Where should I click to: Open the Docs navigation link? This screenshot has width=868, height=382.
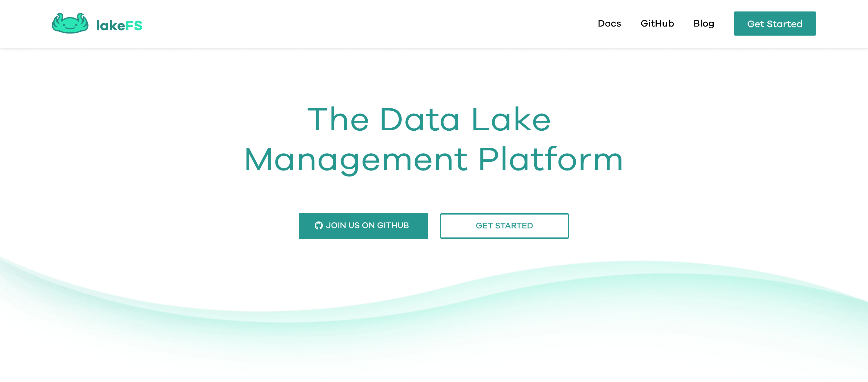[x=609, y=23]
